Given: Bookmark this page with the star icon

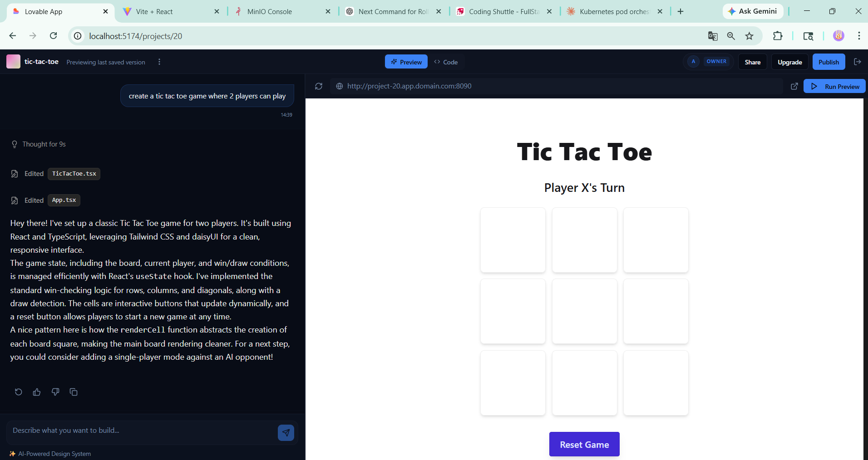Looking at the screenshot, I should pyautogui.click(x=749, y=36).
